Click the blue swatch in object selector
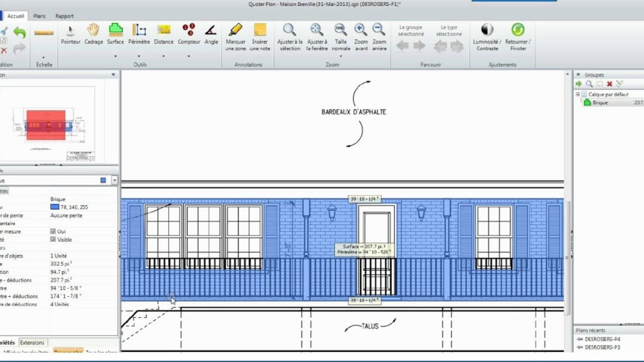644x362 pixels. click(x=103, y=180)
